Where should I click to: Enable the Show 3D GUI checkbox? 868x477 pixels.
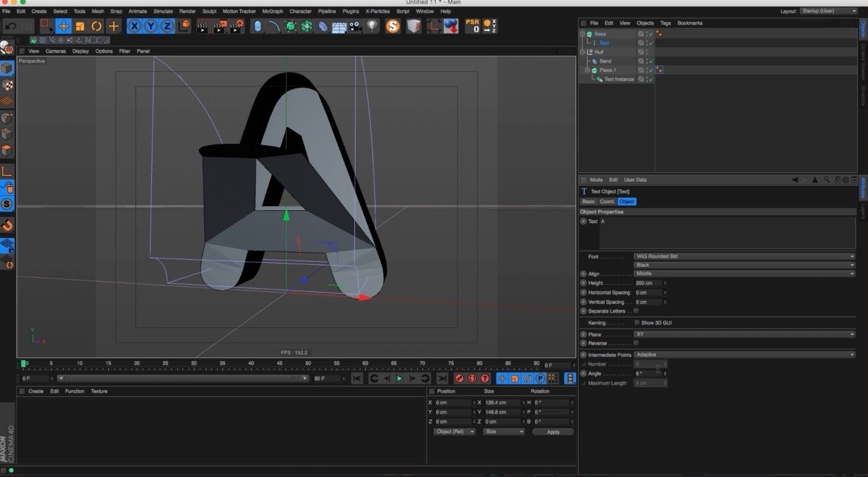[x=636, y=322]
